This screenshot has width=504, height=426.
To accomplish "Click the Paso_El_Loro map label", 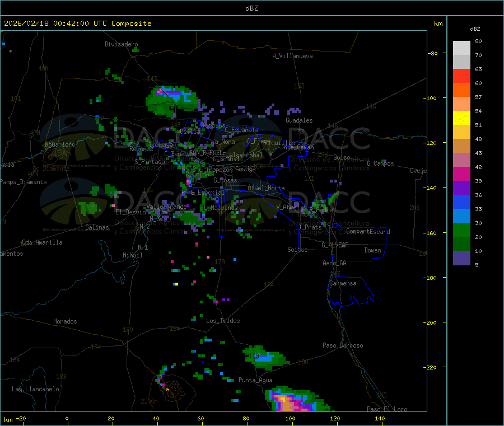I will click(x=387, y=409).
